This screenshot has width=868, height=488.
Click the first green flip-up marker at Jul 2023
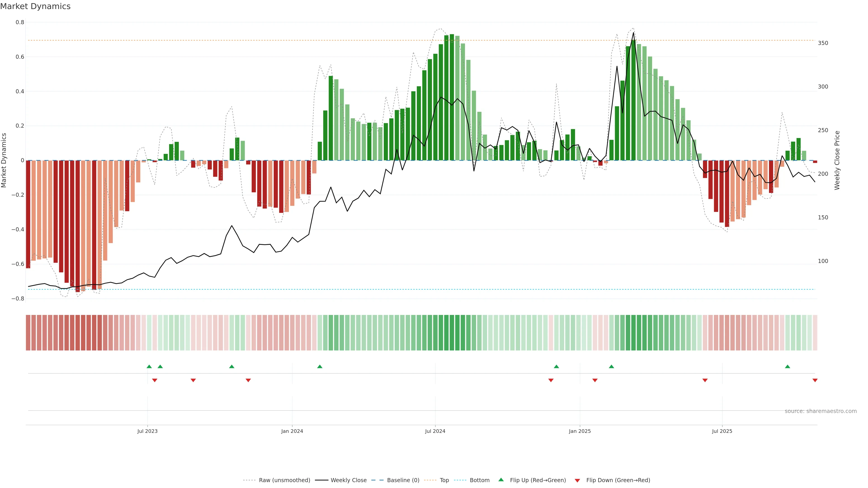[149, 366]
